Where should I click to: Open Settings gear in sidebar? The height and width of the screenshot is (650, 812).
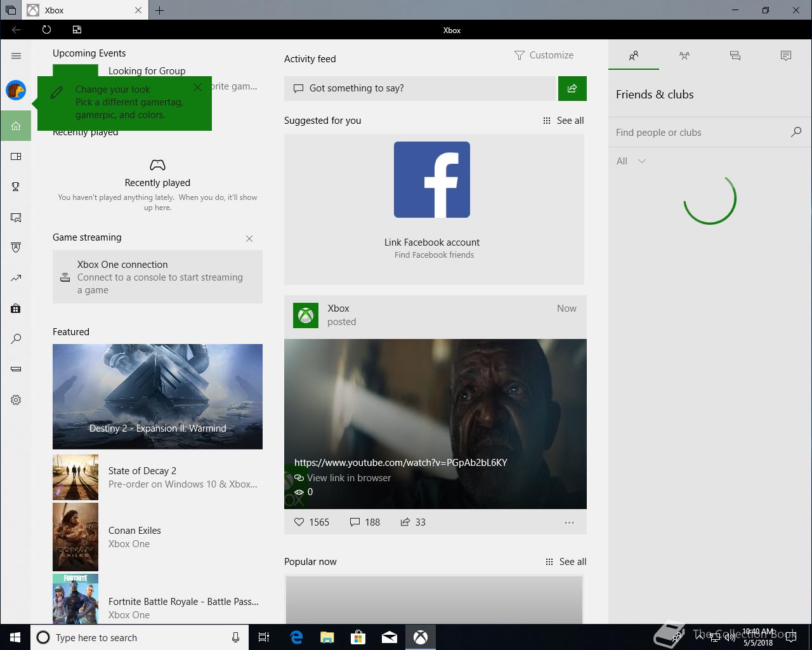pos(16,400)
